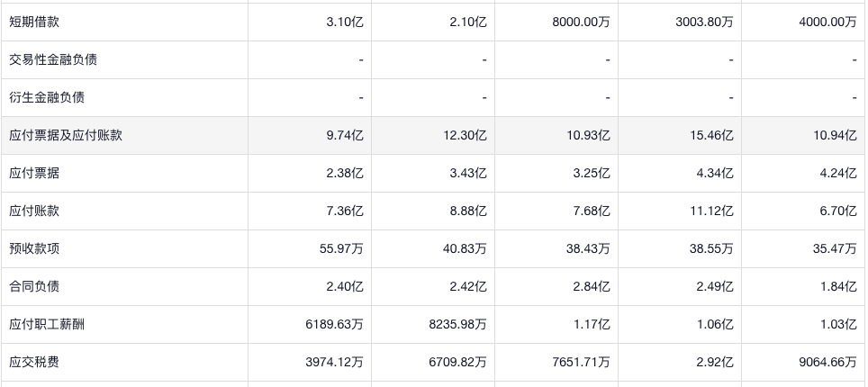The width and height of the screenshot is (868, 387).
Task: Select the 应交税费 row label
Action: point(34,362)
